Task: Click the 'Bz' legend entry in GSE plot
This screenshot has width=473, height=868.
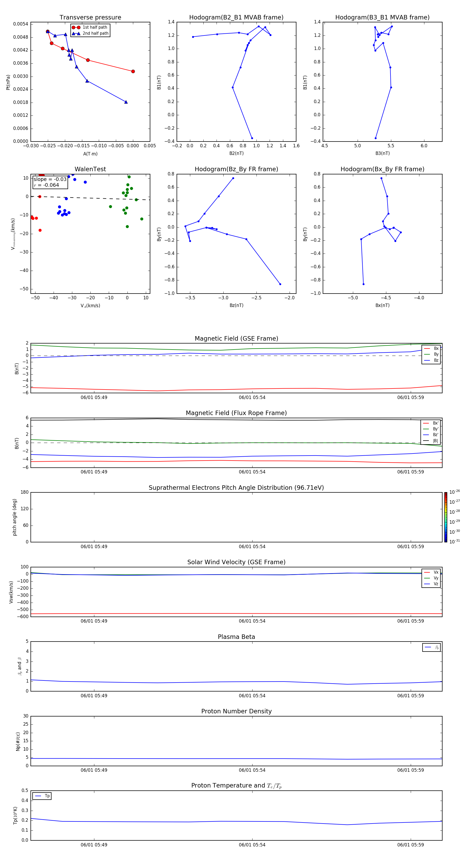Action: (431, 360)
